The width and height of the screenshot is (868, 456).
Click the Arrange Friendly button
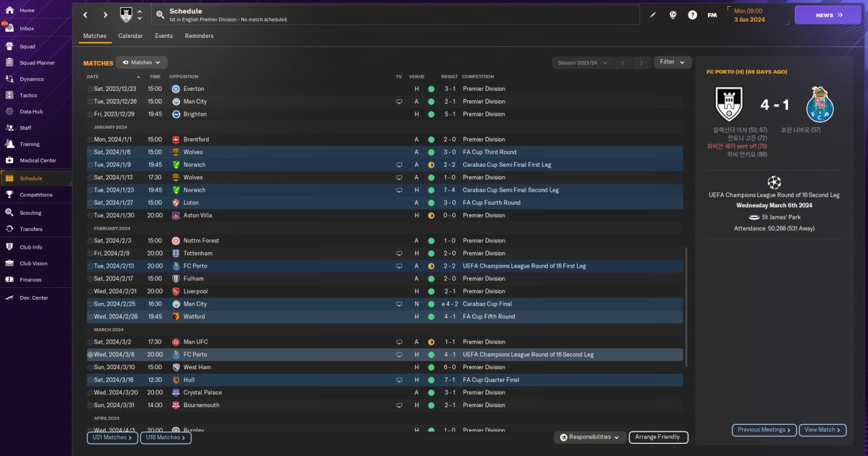coord(658,438)
